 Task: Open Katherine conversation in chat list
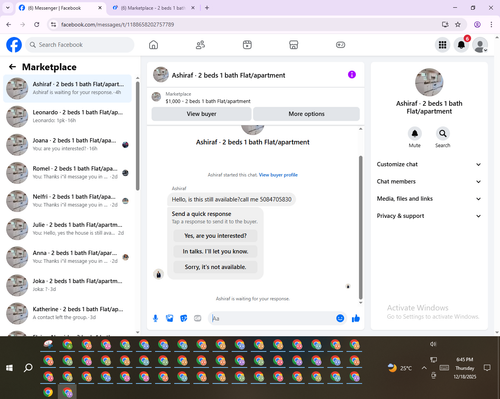coord(68,313)
